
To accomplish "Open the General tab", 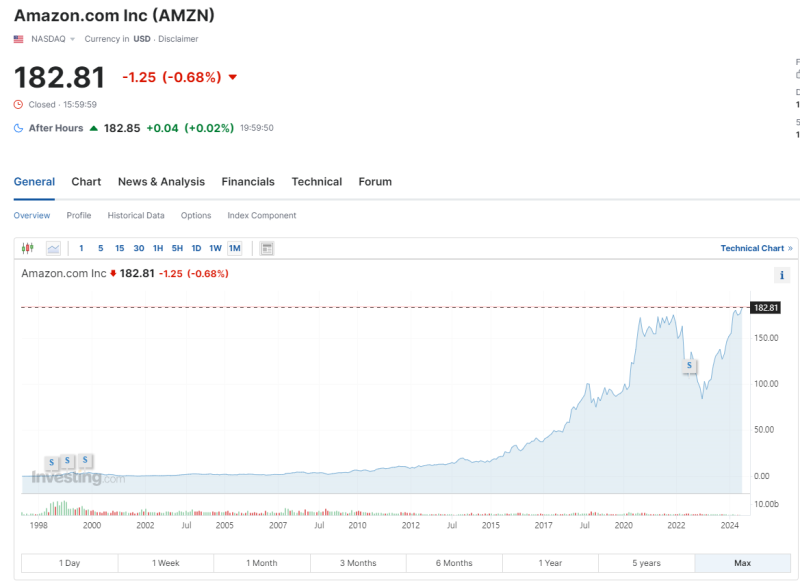I will [x=34, y=182].
